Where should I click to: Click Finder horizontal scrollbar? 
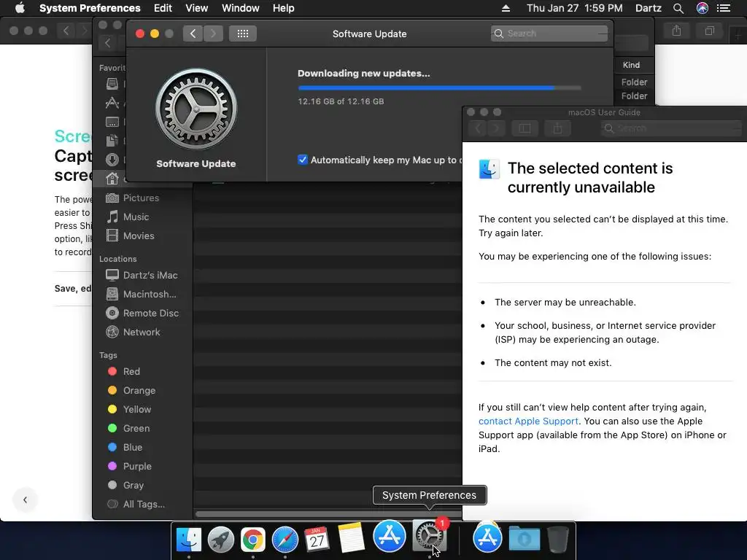pyautogui.click(x=328, y=514)
